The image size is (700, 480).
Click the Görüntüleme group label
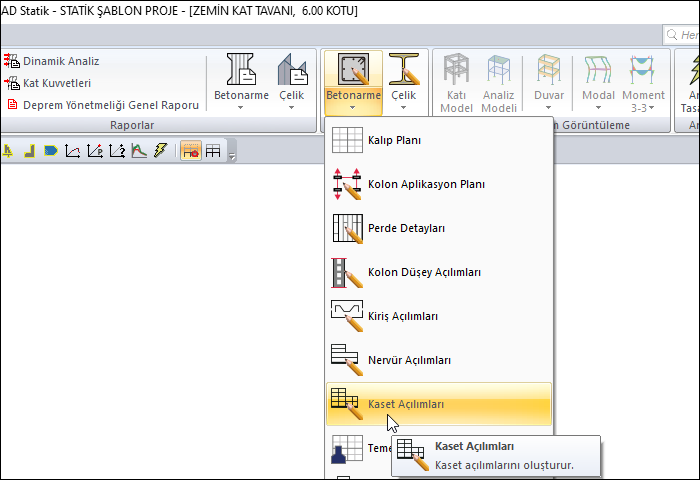(592, 125)
